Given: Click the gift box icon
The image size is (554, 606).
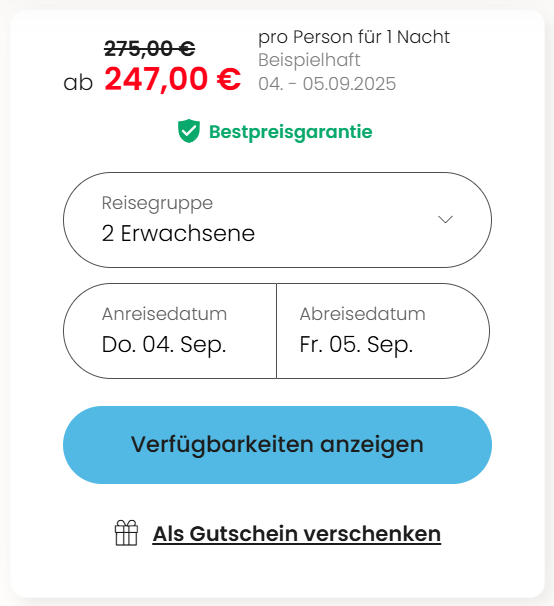Looking at the screenshot, I should pos(126,533).
